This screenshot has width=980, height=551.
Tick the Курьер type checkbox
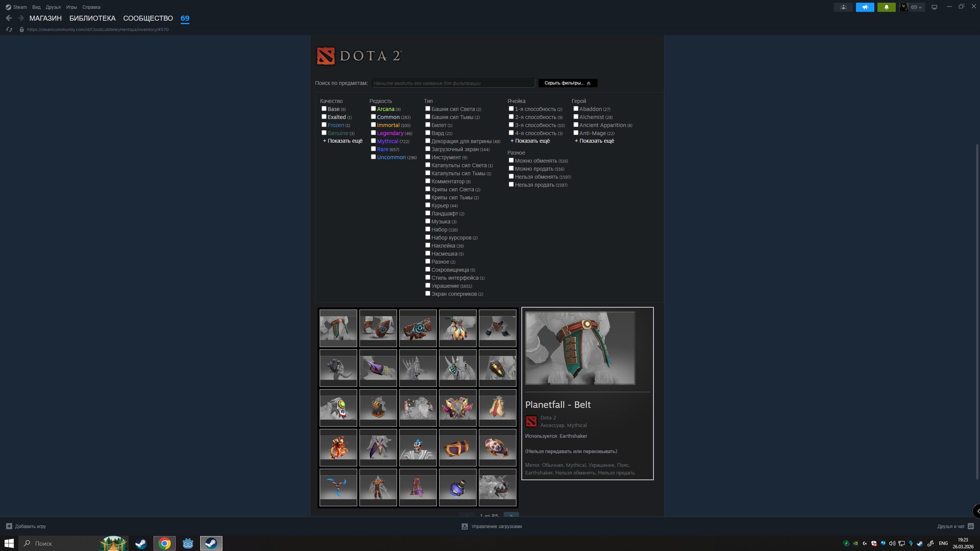428,205
